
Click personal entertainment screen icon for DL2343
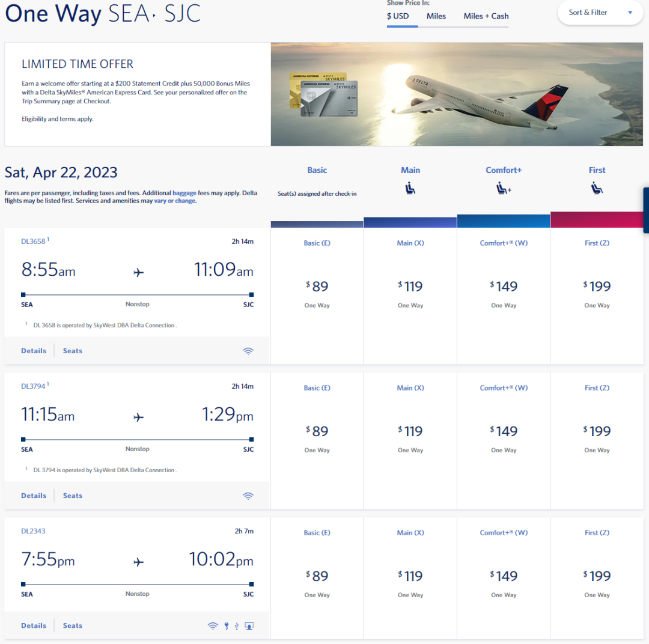point(249,626)
